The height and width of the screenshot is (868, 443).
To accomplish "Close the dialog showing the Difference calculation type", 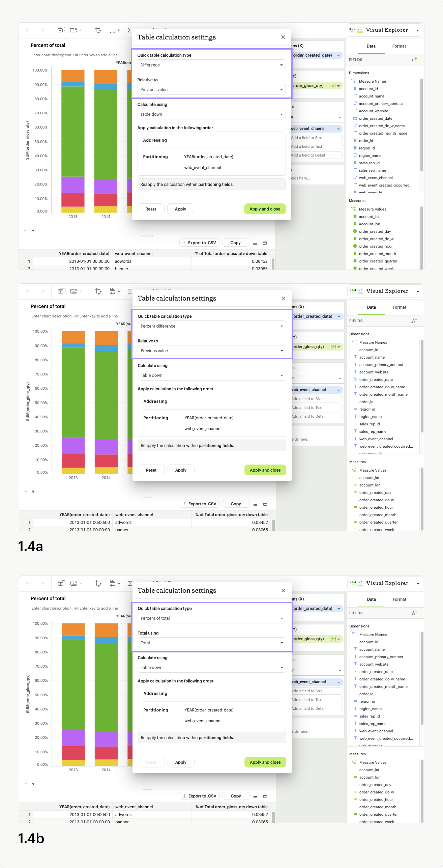I will click(x=283, y=37).
